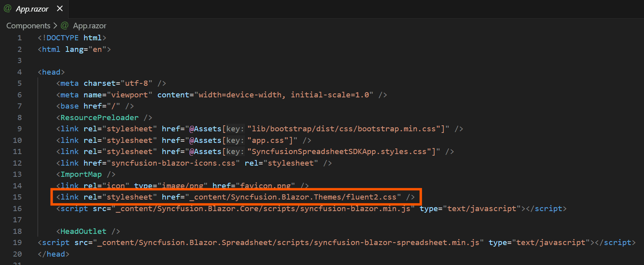Click the HeadOutlet tag on line 18
644x265 pixels.
point(83,231)
